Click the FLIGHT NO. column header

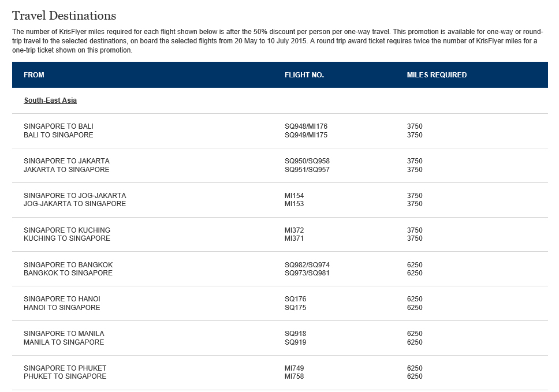coord(304,75)
